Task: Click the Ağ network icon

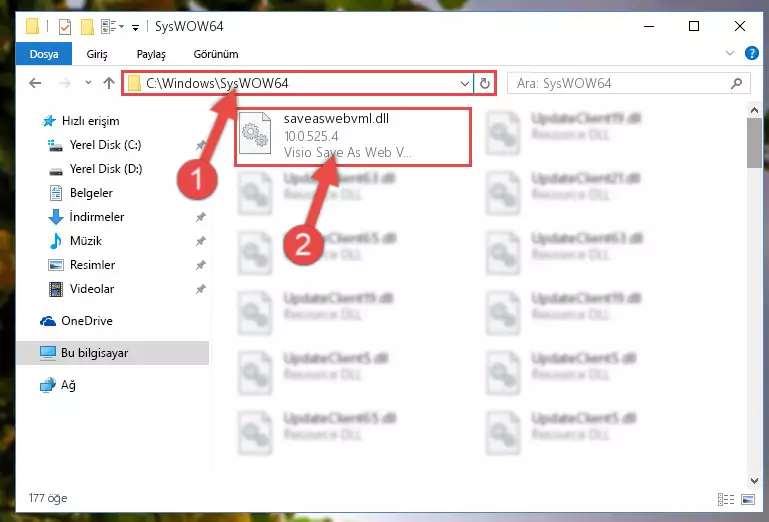Action: 48,385
